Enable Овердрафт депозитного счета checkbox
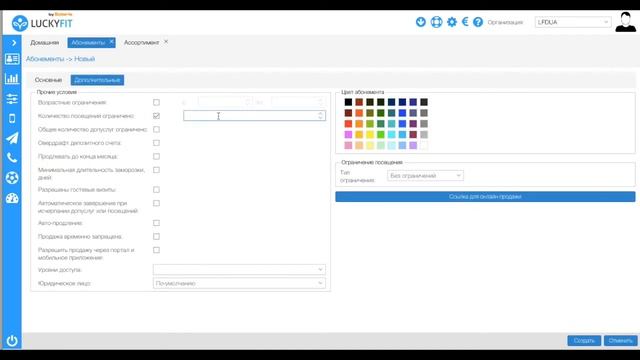 (x=156, y=143)
